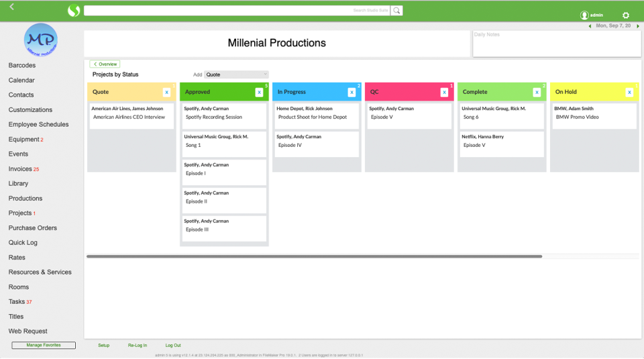
Task: Open the Episode II card
Action: point(224,201)
